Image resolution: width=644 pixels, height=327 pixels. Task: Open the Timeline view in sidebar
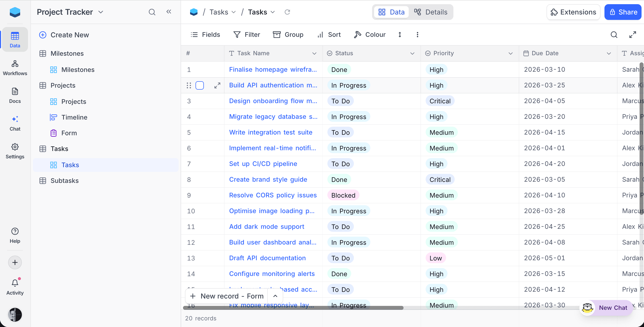coord(74,117)
